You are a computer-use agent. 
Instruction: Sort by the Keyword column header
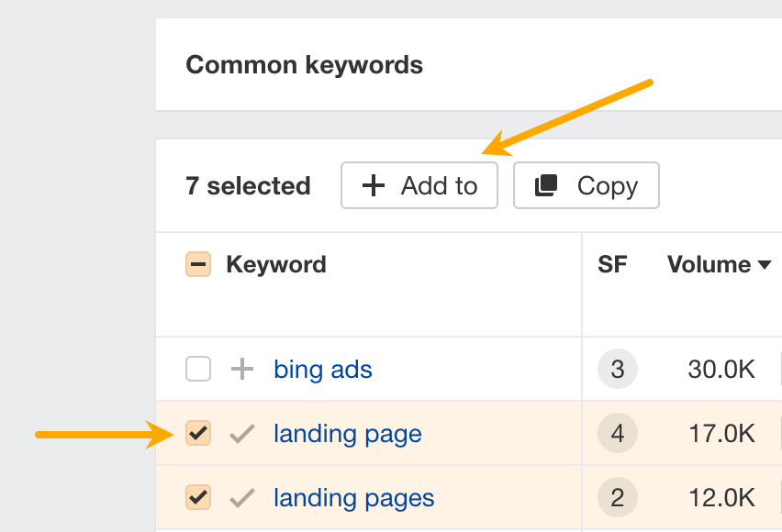click(275, 264)
